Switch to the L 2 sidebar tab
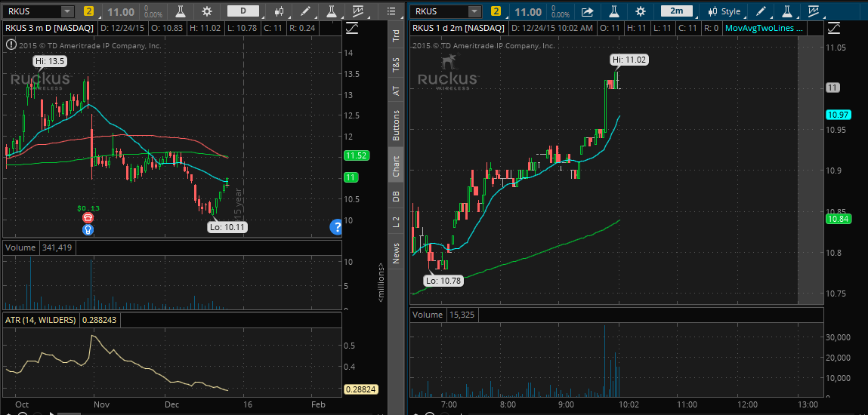 coord(396,222)
